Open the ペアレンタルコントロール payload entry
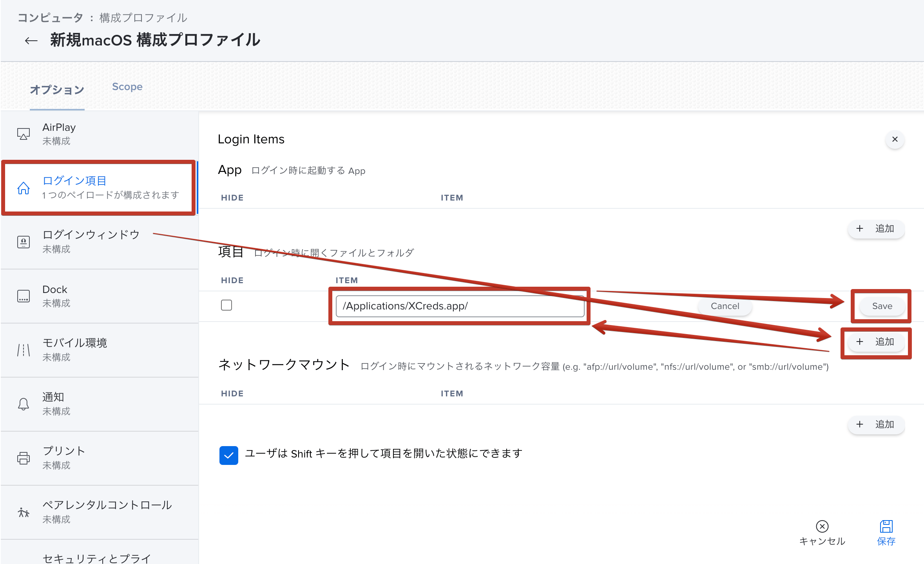The height and width of the screenshot is (564, 924). (100, 512)
